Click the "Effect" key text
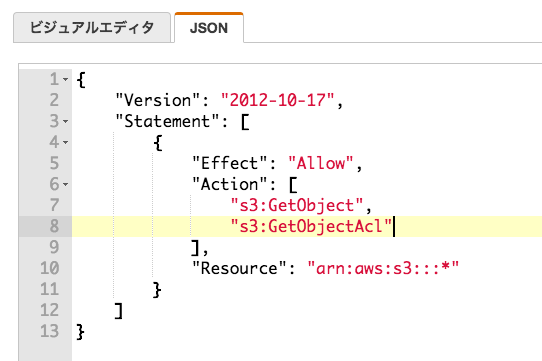The image size is (542, 361). tap(230, 163)
